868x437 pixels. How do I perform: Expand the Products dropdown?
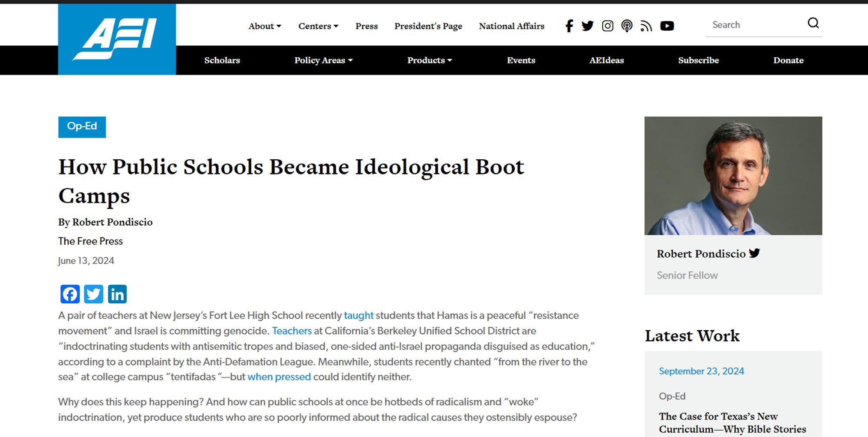pos(429,60)
